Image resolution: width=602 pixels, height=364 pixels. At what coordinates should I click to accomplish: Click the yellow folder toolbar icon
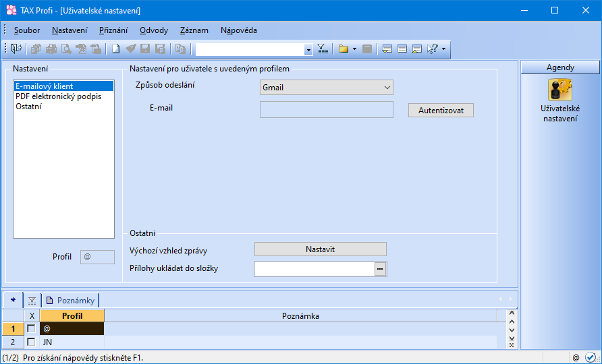click(x=344, y=49)
